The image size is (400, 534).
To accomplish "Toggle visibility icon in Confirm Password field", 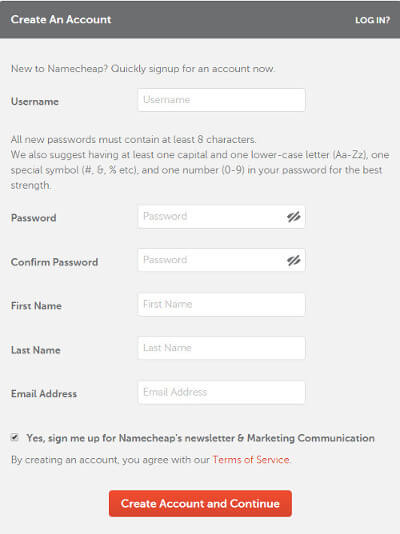I will pyautogui.click(x=293, y=261).
